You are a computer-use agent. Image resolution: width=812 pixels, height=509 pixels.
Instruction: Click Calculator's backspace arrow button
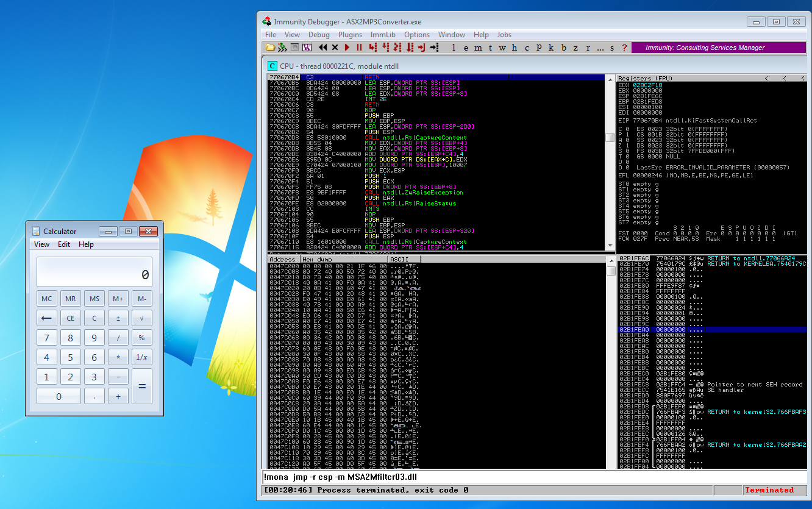[46, 318]
